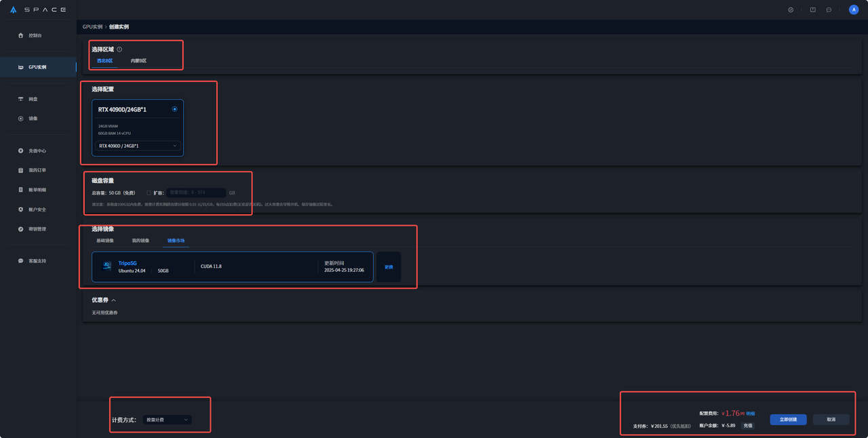Screen dimensions: 868x438
Task: Click the 24GB VRAM text
Action: [106, 126]
